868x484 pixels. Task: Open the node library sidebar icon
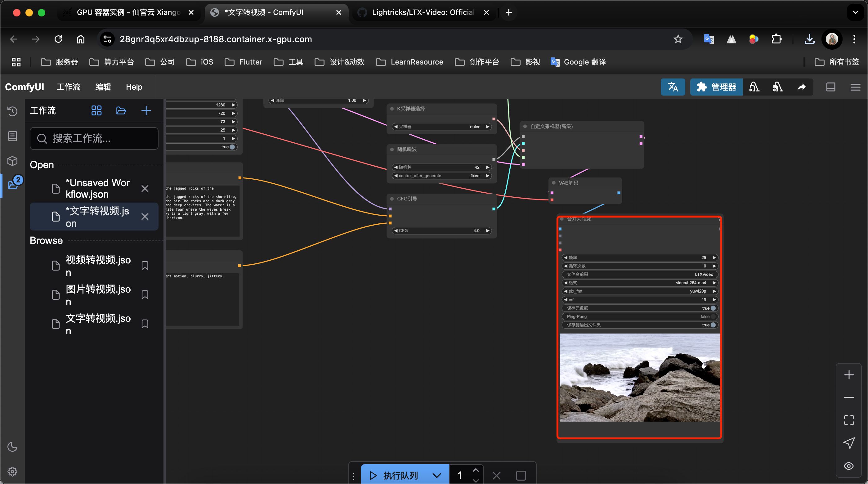click(12, 136)
